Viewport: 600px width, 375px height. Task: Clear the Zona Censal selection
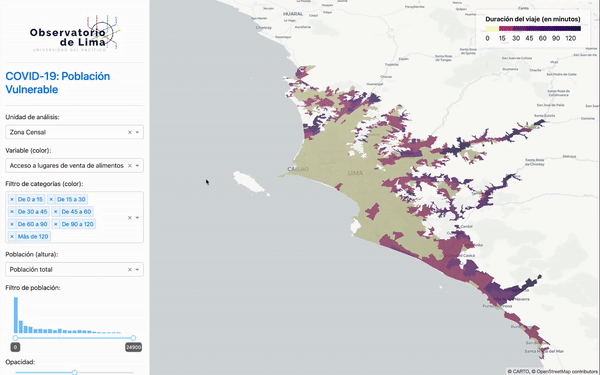130,132
